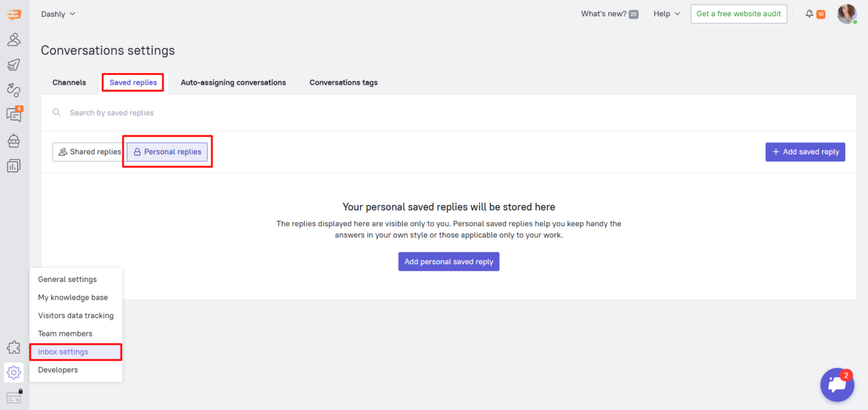This screenshot has height=410, width=868.
Task: Open the reports chart sidebar icon
Action: point(14,166)
